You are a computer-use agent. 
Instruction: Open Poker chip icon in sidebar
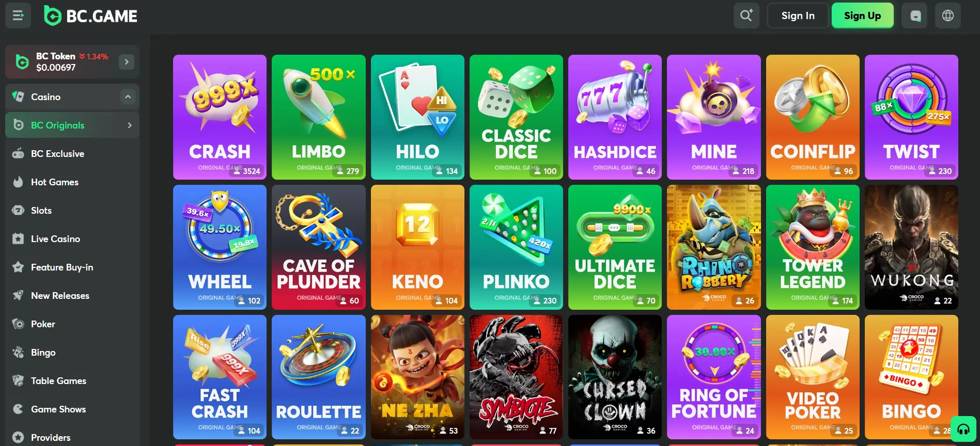(18, 324)
